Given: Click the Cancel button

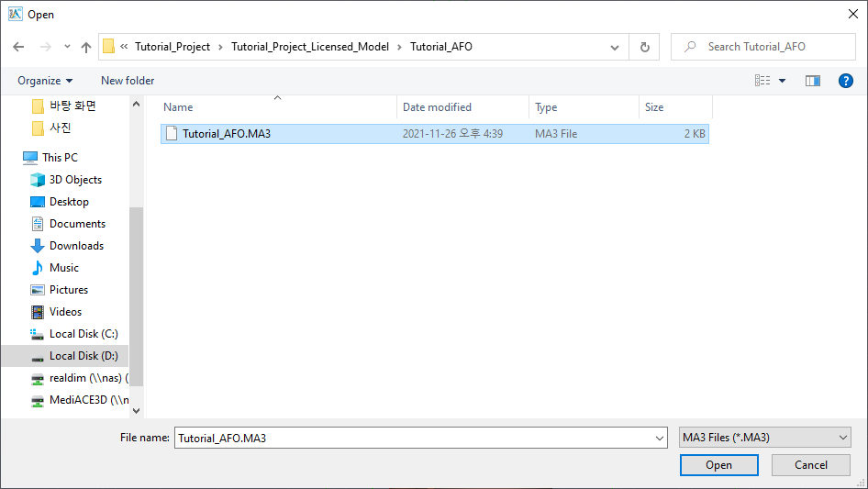Looking at the screenshot, I should [811, 465].
